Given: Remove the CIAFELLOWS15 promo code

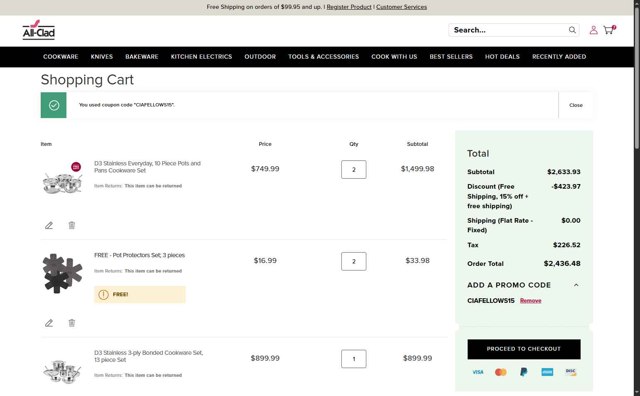Looking at the screenshot, I should 530,301.
